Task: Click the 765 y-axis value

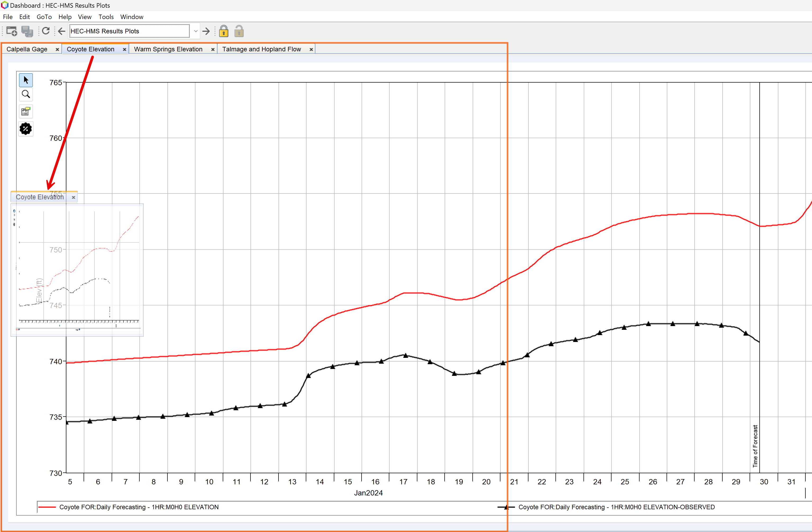Action: (x=56, y=83)
